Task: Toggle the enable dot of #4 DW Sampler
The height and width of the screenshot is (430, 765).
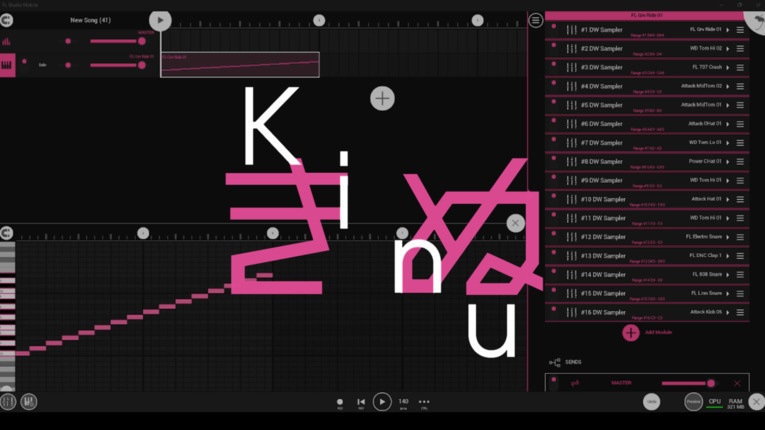Action: (x=554, y=82)
